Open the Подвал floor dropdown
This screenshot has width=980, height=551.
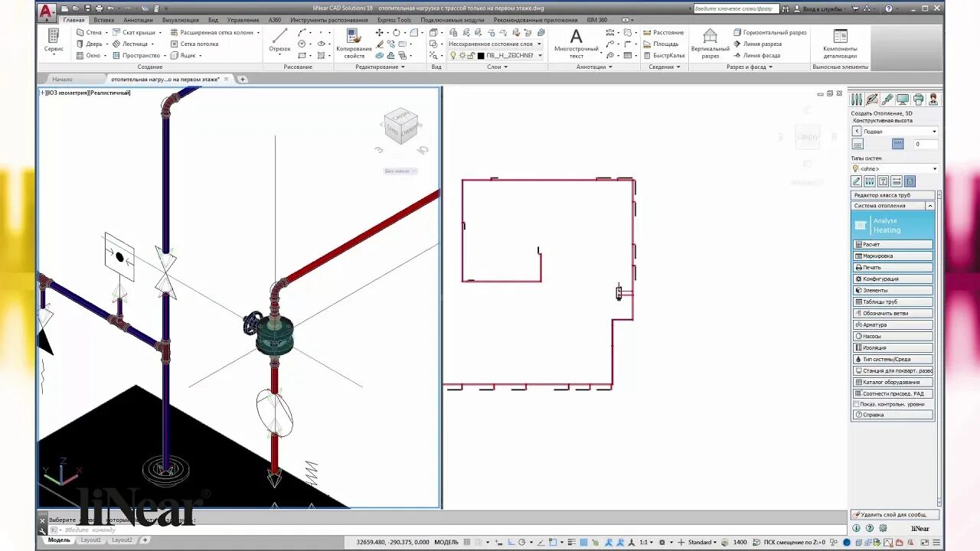point(900,132)
